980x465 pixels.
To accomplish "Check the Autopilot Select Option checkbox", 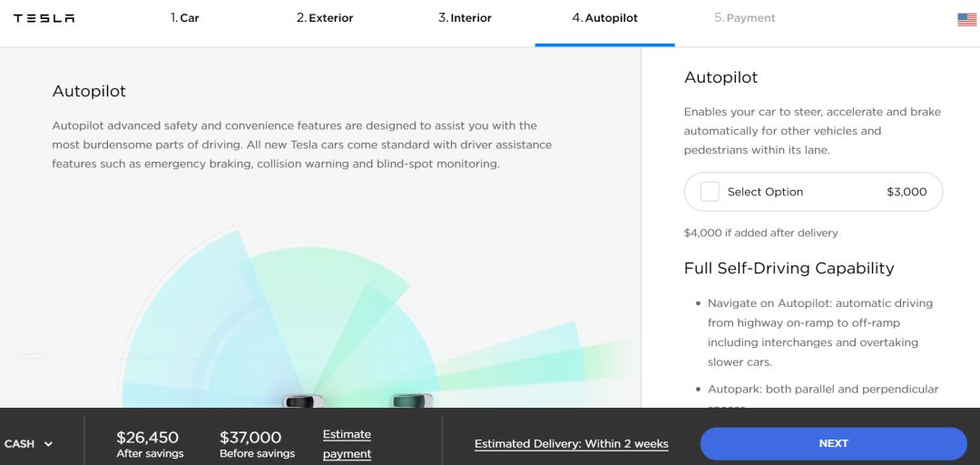I will [710, 192].
